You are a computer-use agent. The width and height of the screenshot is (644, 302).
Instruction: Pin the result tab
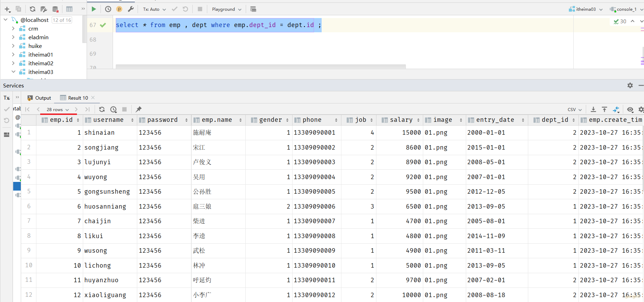(x=139, y=109)
